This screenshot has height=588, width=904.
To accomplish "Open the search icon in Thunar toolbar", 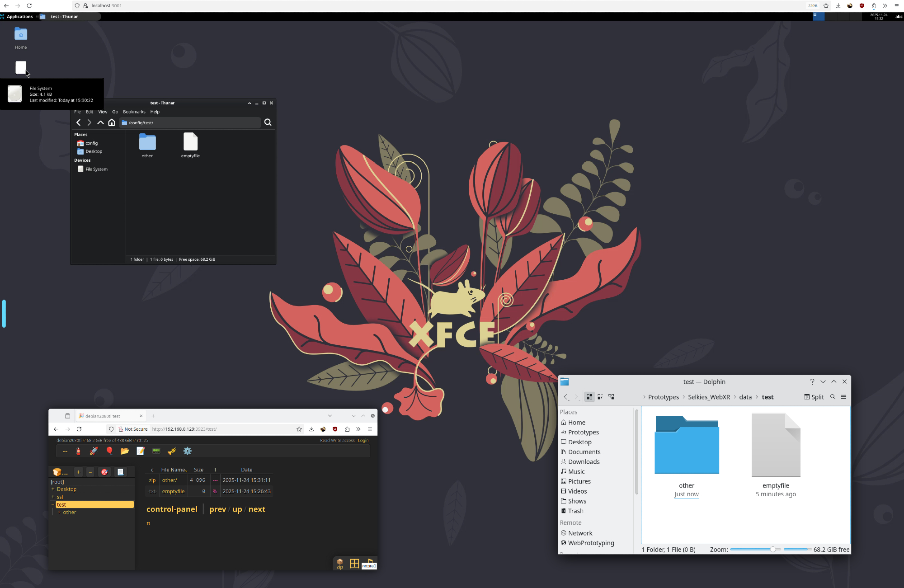I will 268,122.
